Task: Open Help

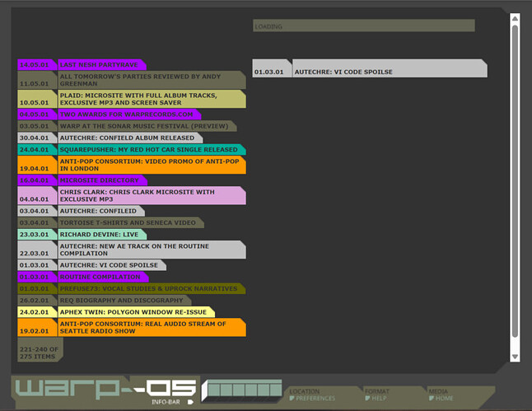Action: [376, 398]
